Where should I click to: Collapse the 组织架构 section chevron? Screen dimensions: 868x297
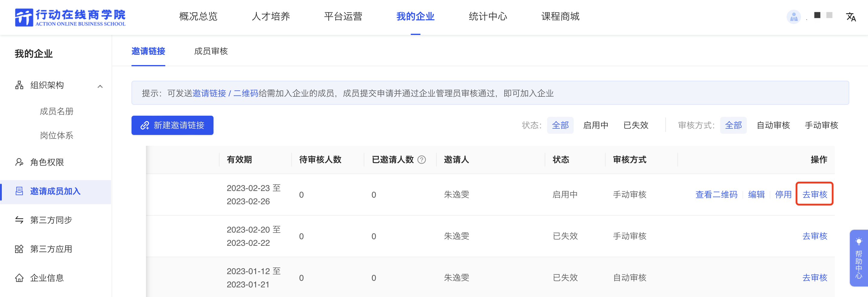tap(100, 86)
